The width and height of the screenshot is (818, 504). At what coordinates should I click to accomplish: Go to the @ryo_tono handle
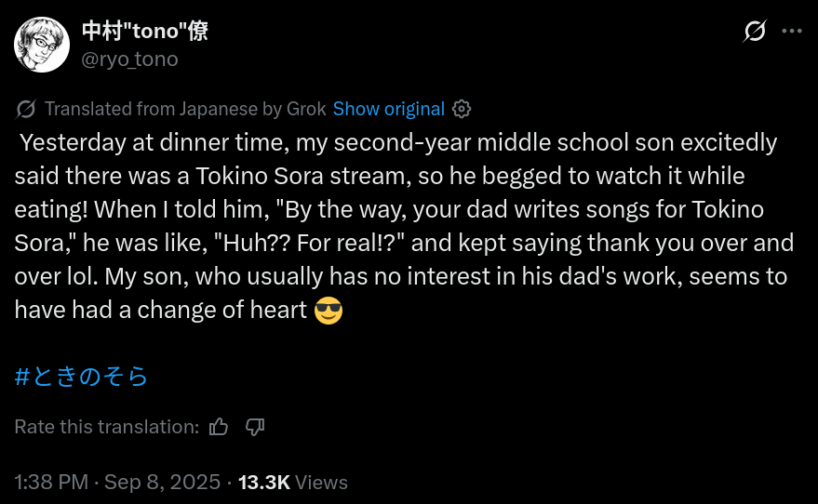129,60
